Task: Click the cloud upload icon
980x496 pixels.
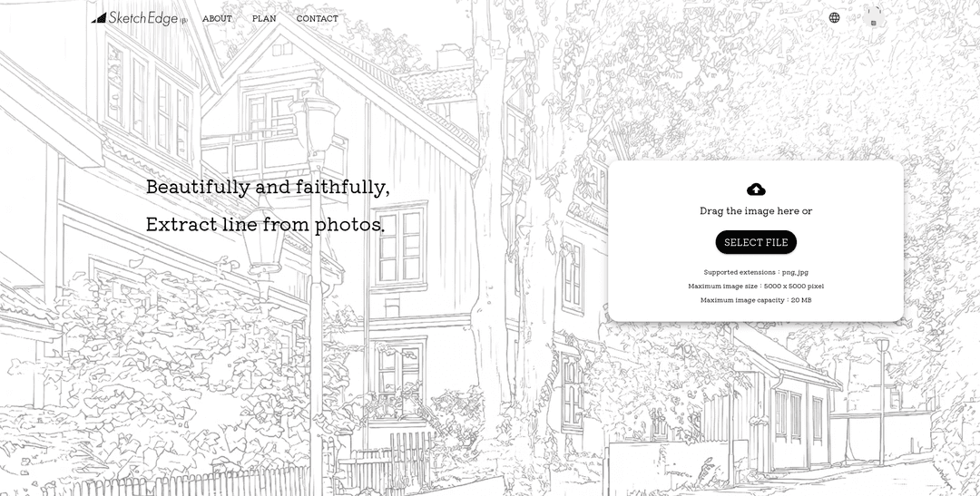Action: 756,190
